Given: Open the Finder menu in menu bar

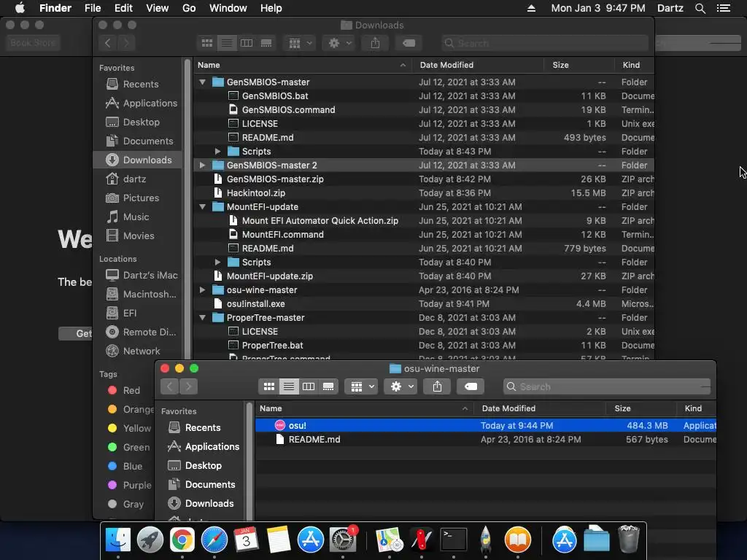Looking at the screenshot, I should pyautogui.click(x=55, y=8).
